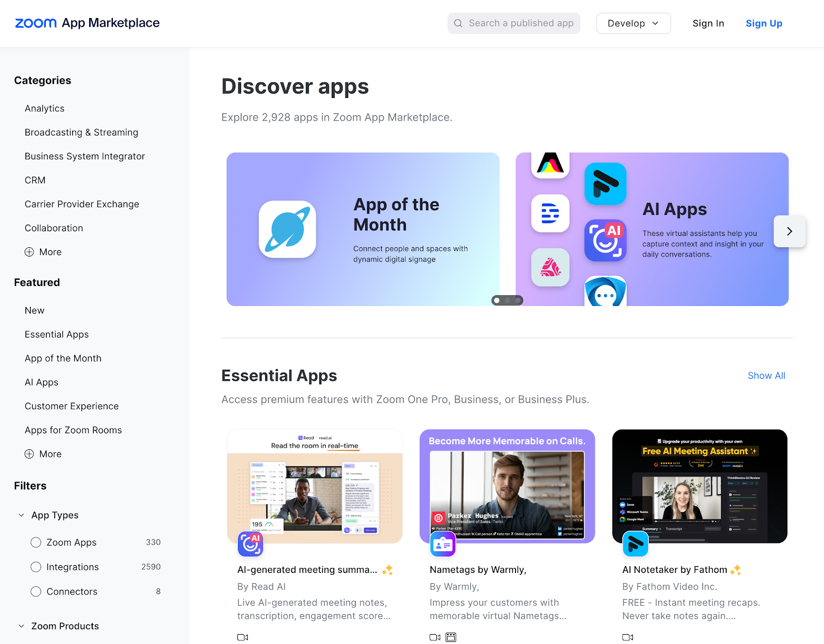Expand the Zoom Products filter section
Screen dimensions: 824x644
21,626
